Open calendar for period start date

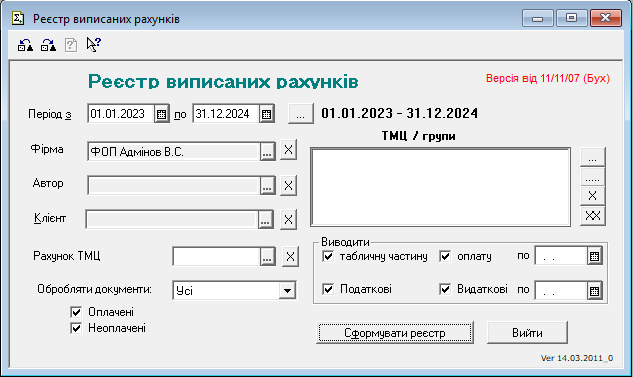(161, 114)
